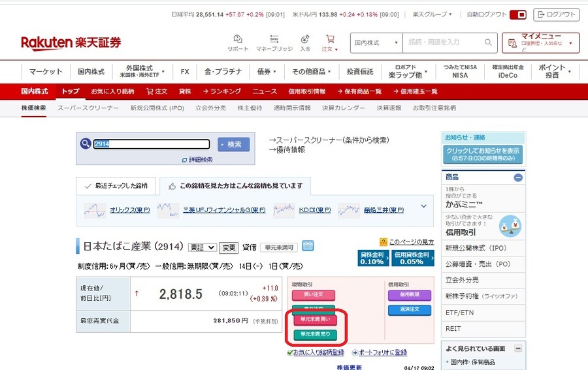This screenshot has width=588, height=370.
Task: Click the pink 買い注文 button
Action: 314,295
